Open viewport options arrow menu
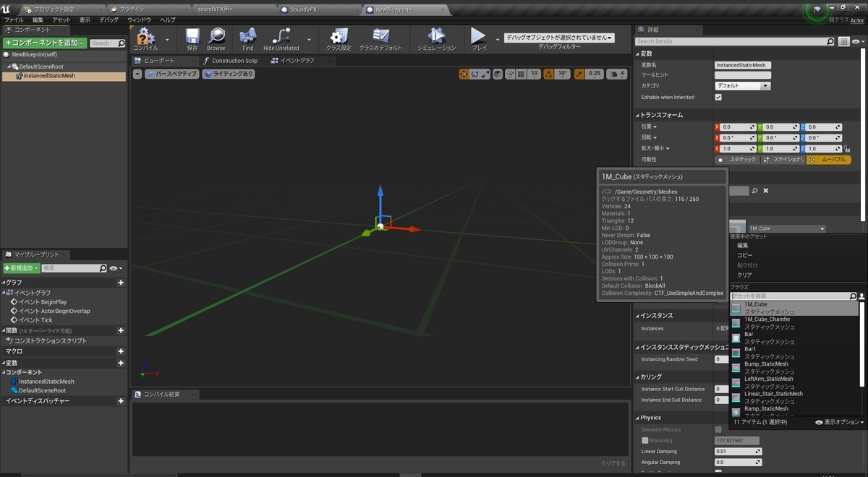Screen dimensions: 868x477 (x=138, y=74)
